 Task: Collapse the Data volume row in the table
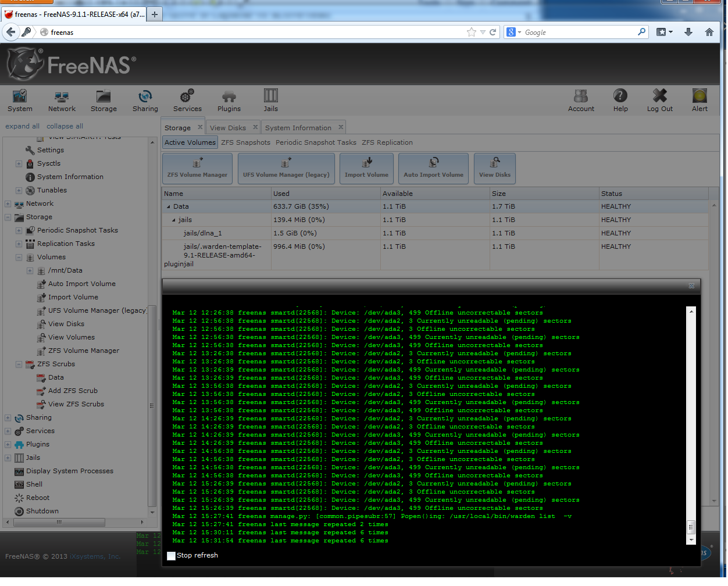(169, 207)
